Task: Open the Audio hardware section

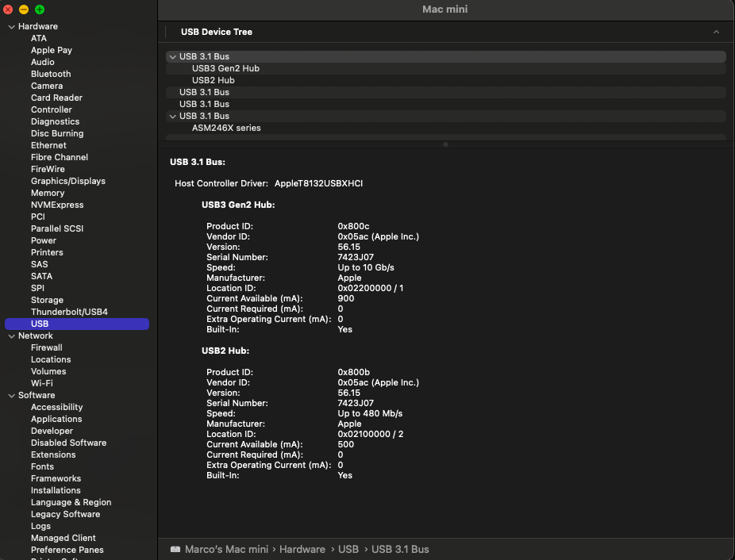Action: point(43,62)
